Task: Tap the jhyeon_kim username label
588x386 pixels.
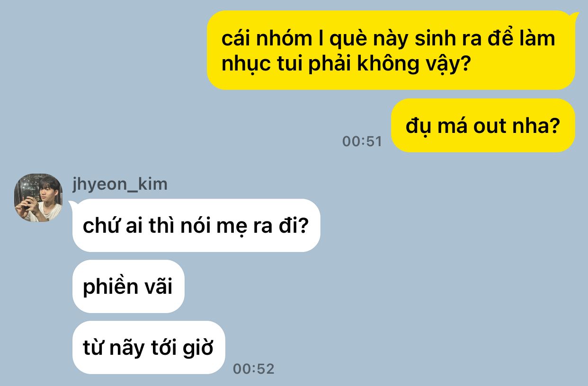Action: (x=120, y=184)
